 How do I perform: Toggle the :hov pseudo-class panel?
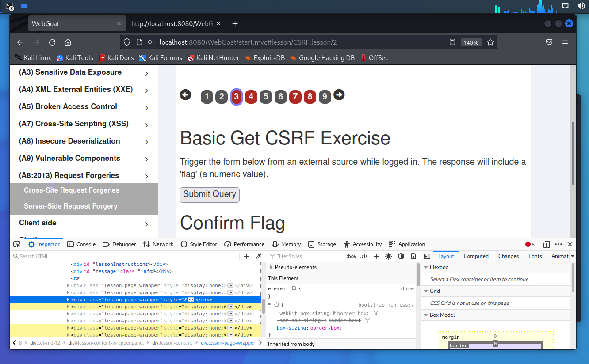(x=351, y=256)
